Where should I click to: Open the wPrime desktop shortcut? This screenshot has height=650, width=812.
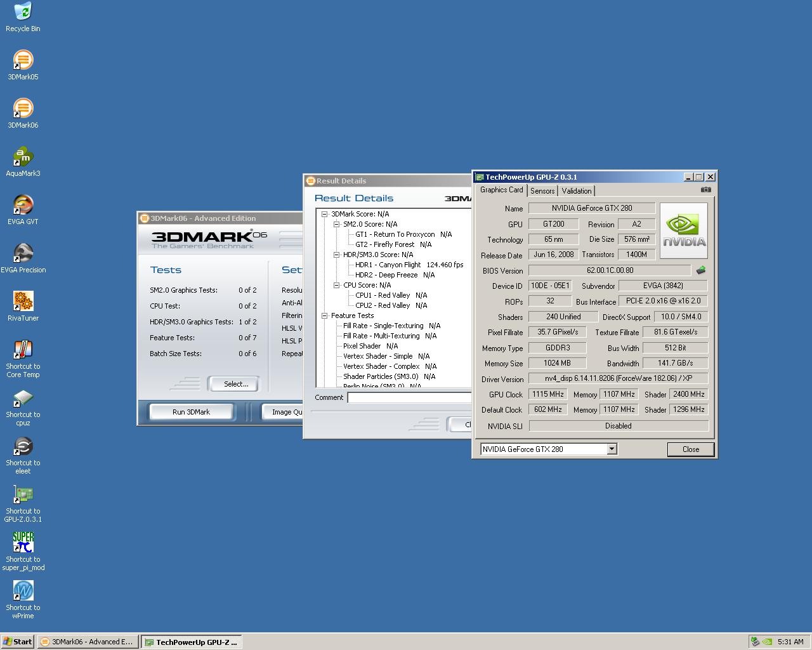tap(23, 590)
